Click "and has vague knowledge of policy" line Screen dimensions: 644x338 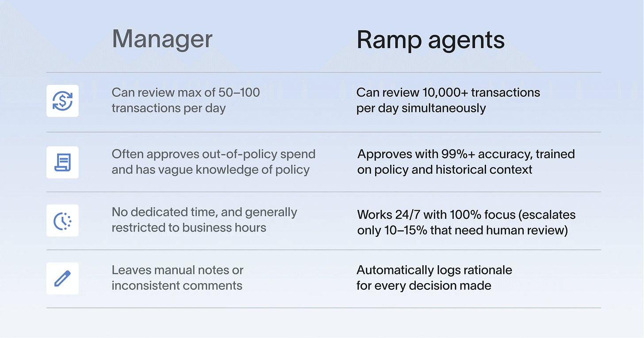(x=211, y=170)
